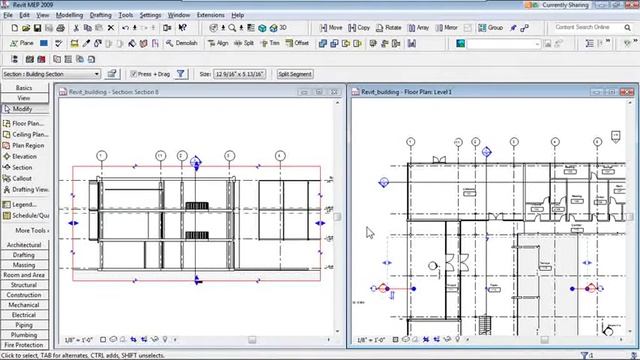
Task: Cut selection with the scissors icon
Action: click(x=76, y=28)
